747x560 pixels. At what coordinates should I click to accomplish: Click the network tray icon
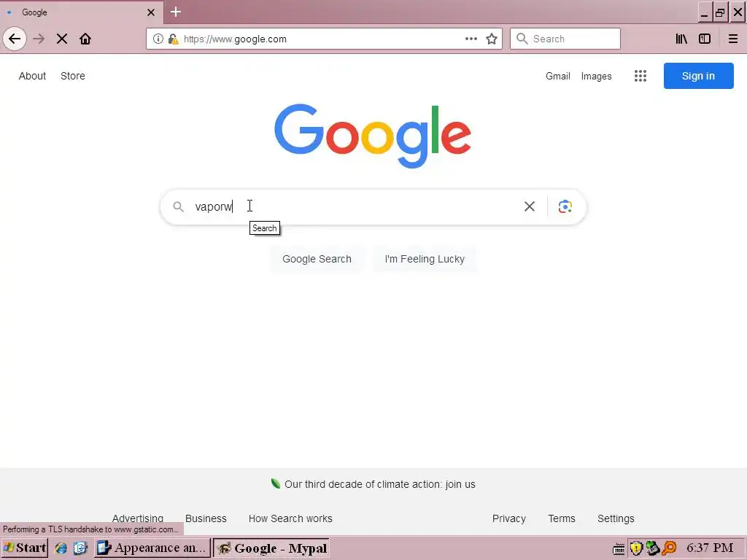653,548
